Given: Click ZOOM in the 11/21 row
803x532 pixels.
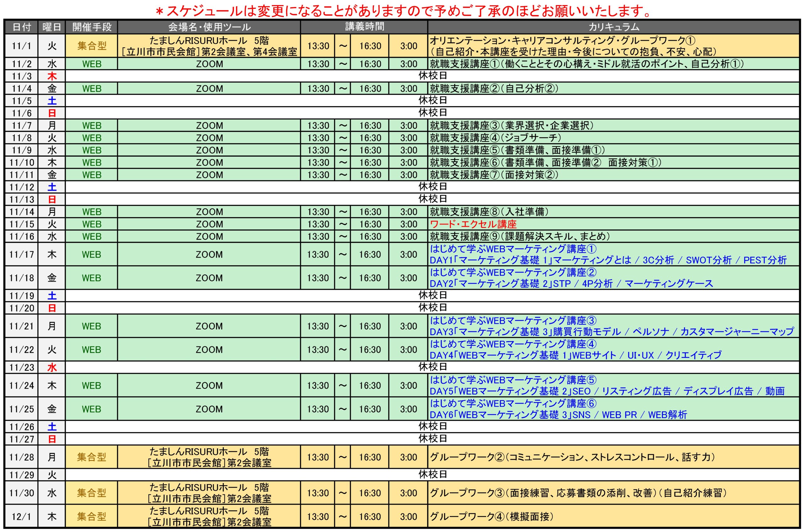Looking at the screenshot, I should coord(210,326).
